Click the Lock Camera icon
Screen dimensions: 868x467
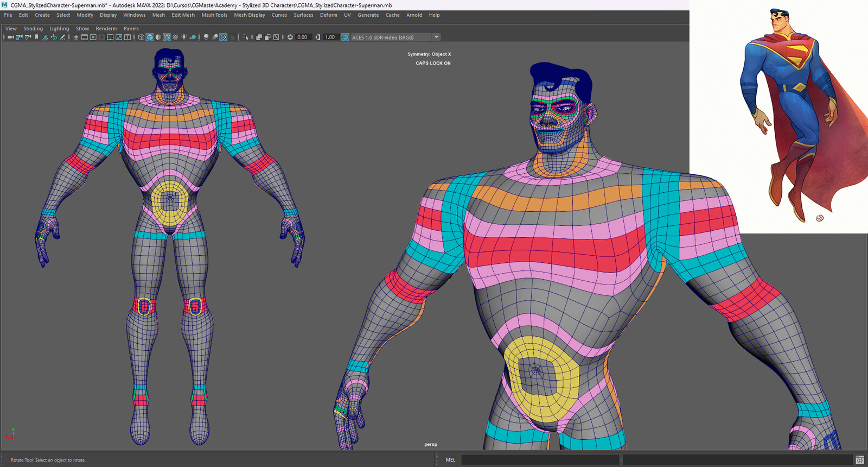(x=19, y=37)
